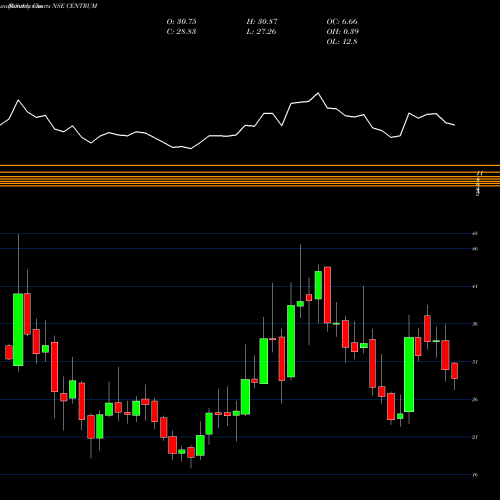Click the OC: 6.66 reading

(x=342, y=22)
